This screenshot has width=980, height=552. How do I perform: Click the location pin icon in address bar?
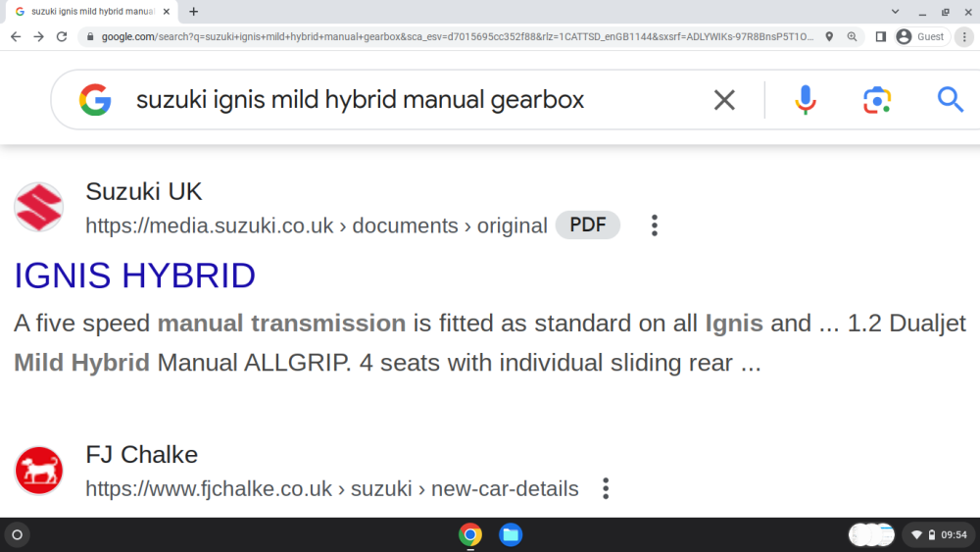click(829, 37)
